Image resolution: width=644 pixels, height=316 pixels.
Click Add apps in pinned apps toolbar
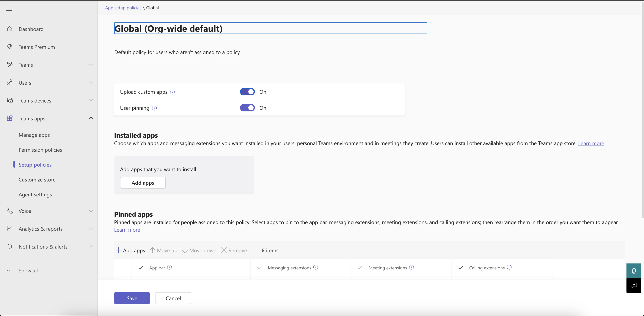(x=130, y=250)
